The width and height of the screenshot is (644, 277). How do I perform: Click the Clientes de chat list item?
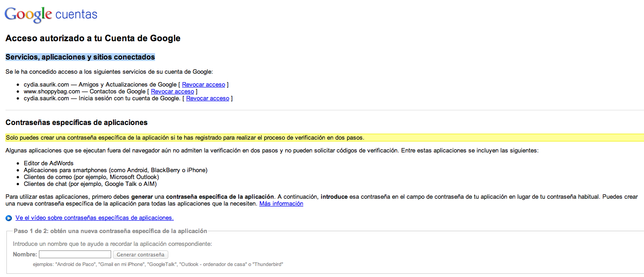click(x=90, y=184)
